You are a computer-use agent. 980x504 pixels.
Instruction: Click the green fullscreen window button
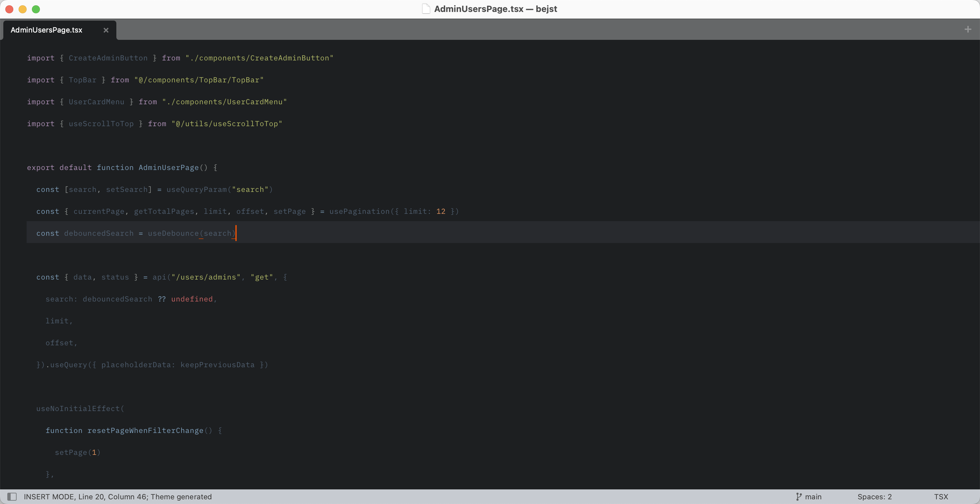point(36,9)
